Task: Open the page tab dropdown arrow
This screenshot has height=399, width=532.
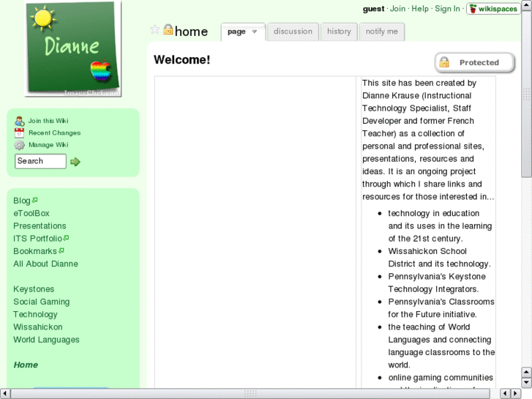Action: tap(255, 31)
